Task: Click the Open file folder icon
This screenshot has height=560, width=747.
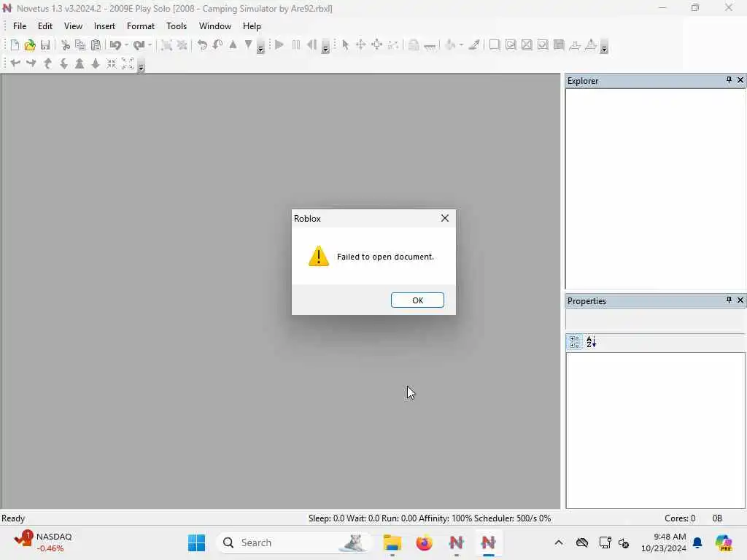Action: point(30,45)
